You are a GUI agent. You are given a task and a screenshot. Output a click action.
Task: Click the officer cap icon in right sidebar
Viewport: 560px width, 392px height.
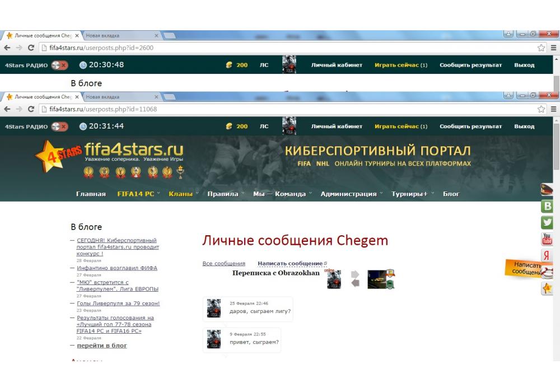(x=547, y=190)
